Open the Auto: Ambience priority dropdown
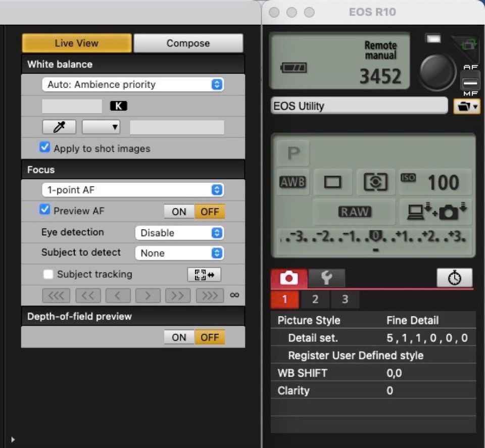The image size is (485, 448). coord(133,84)
